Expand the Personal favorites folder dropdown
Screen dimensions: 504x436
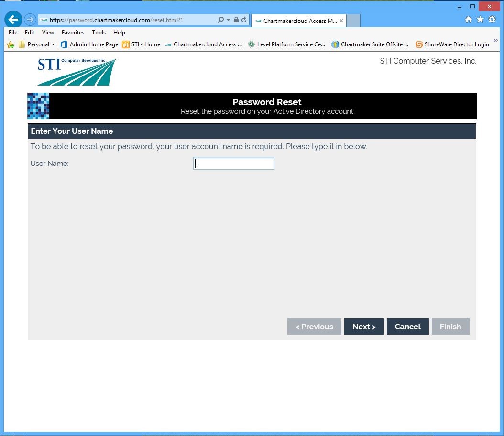53,44
